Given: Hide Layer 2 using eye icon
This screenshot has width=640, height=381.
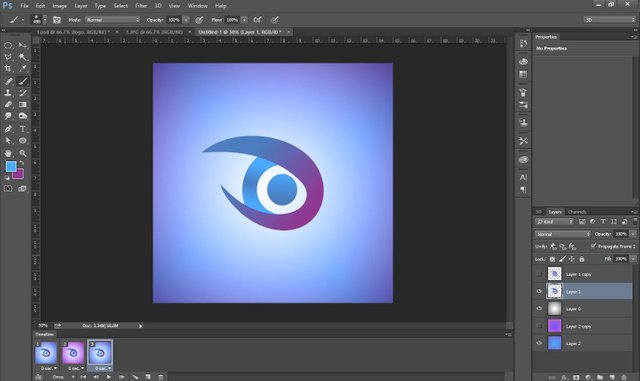Looking at the screenshot, I should click(x=539, y=343).
